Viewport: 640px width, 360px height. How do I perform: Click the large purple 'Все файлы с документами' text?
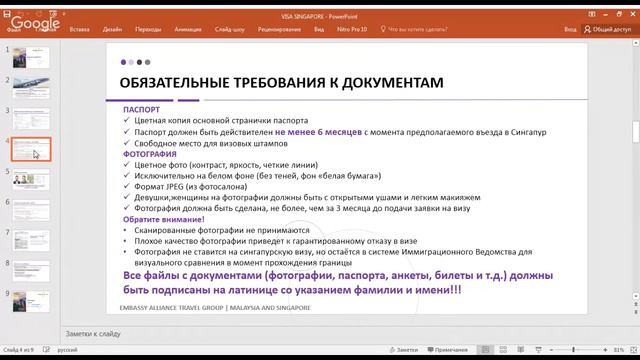(338, 282)
